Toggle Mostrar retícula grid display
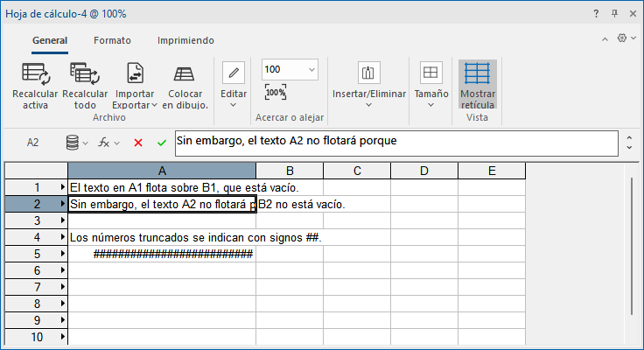Screen dimensions: 644x350 [x=478, y=85]
